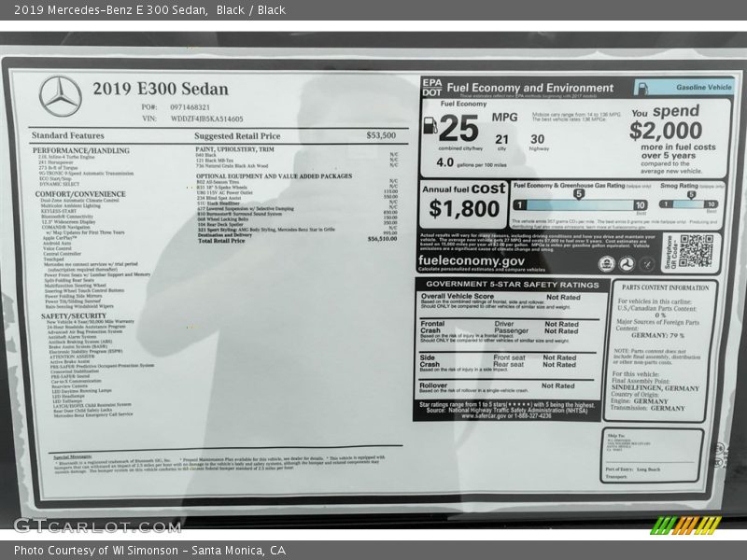Click the 'COMFORT/CONVENIENCE' heading
The height and width of the screenshot is (560, 747).
(x=80, y=194)
